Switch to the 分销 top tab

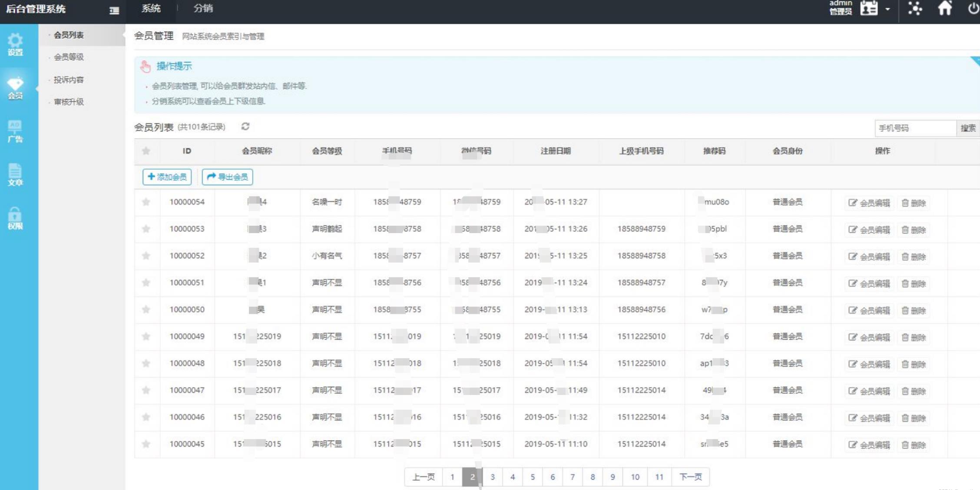pos(203,9)
